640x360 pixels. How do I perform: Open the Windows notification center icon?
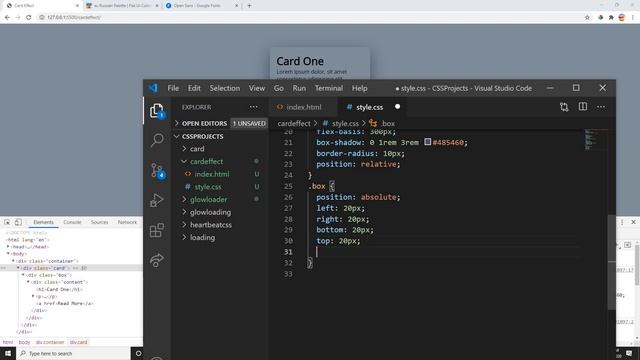pos(629,353)
